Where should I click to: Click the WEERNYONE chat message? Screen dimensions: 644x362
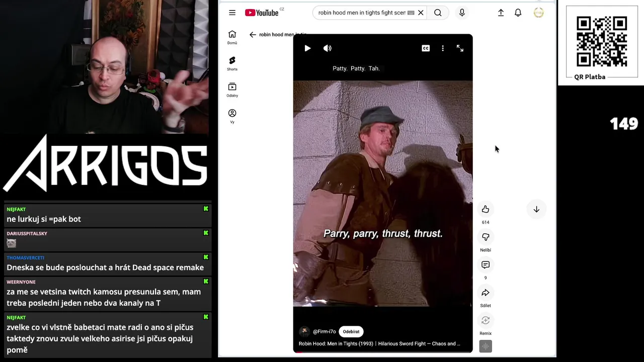(x=107, y=293)
